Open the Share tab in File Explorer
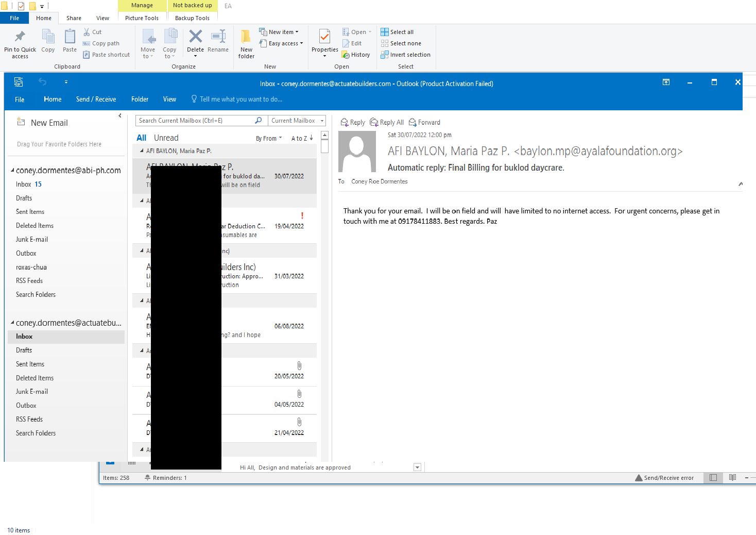This screenshot has height=535, width=756. pos(74,18)
